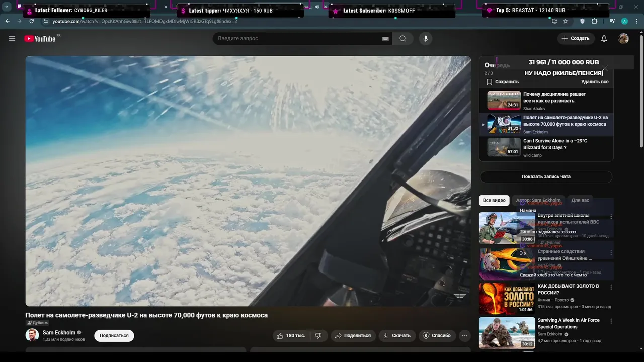Open the YouTube hamburger guide menu
Viewport: 644px width, 362px height.
point(12,39)
